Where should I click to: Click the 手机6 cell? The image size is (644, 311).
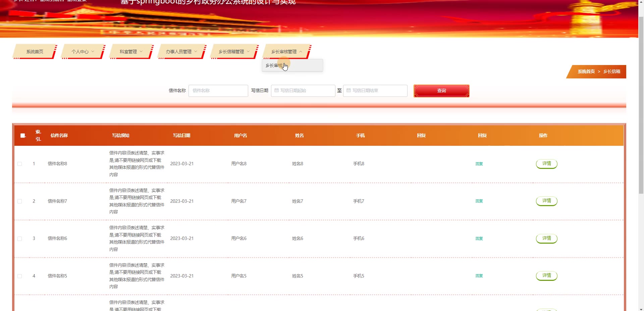359,239
